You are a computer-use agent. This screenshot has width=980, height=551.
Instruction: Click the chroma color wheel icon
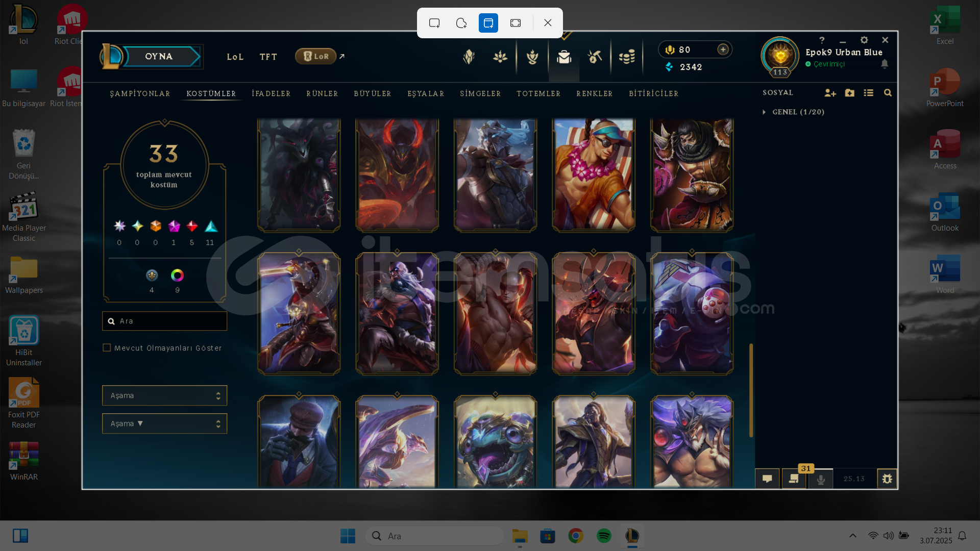point(177,275)
